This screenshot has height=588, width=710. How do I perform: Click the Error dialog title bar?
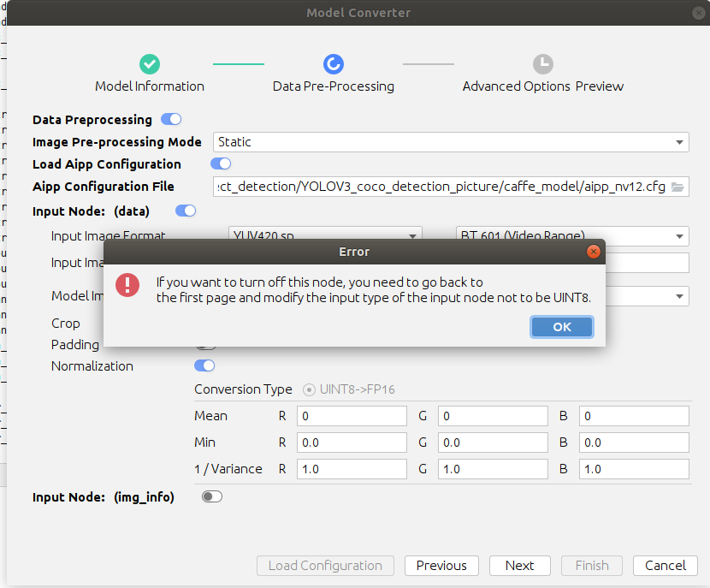354,252
